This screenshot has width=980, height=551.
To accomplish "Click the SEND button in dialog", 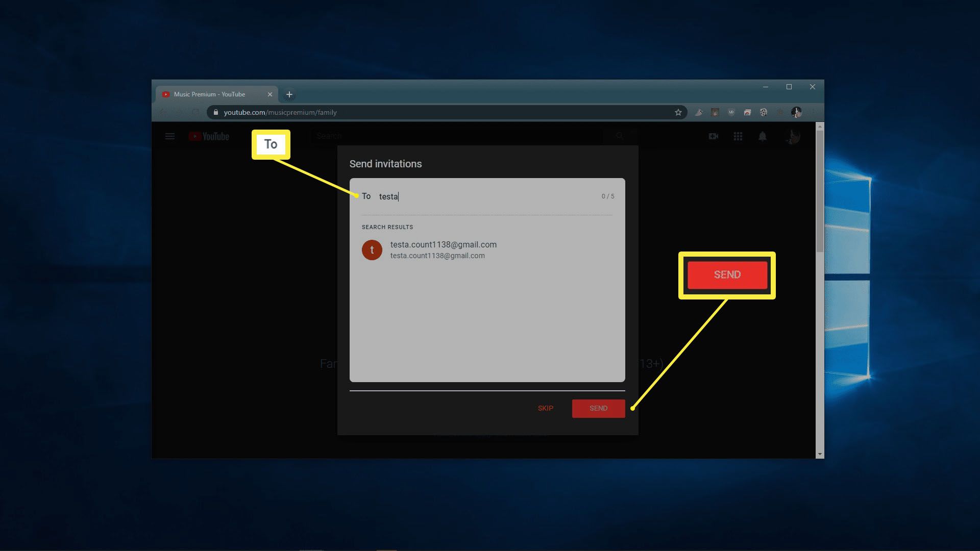I will [598, 408].
